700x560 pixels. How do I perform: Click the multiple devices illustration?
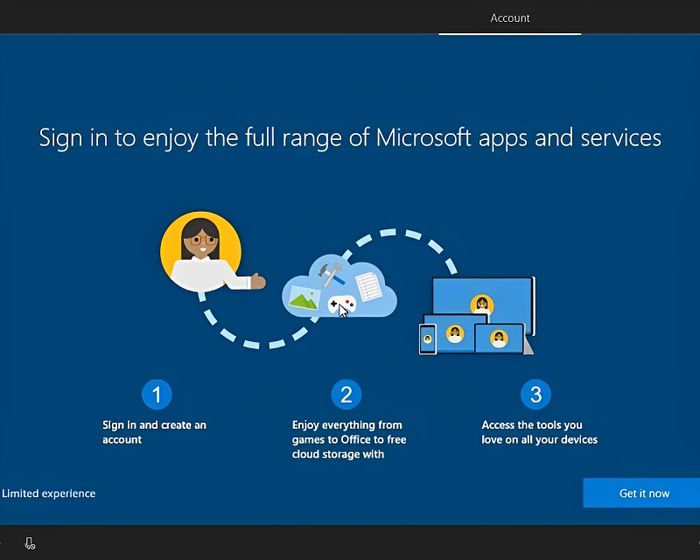click(x=477, y=316)
